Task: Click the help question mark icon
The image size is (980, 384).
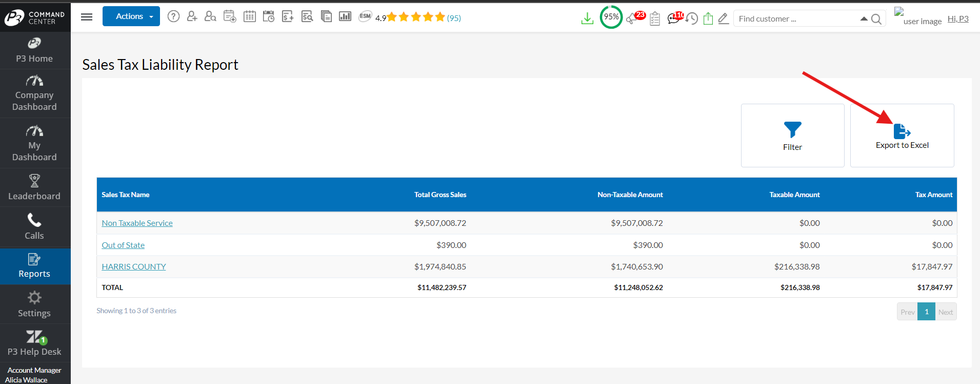Action: tap(174, 16)
